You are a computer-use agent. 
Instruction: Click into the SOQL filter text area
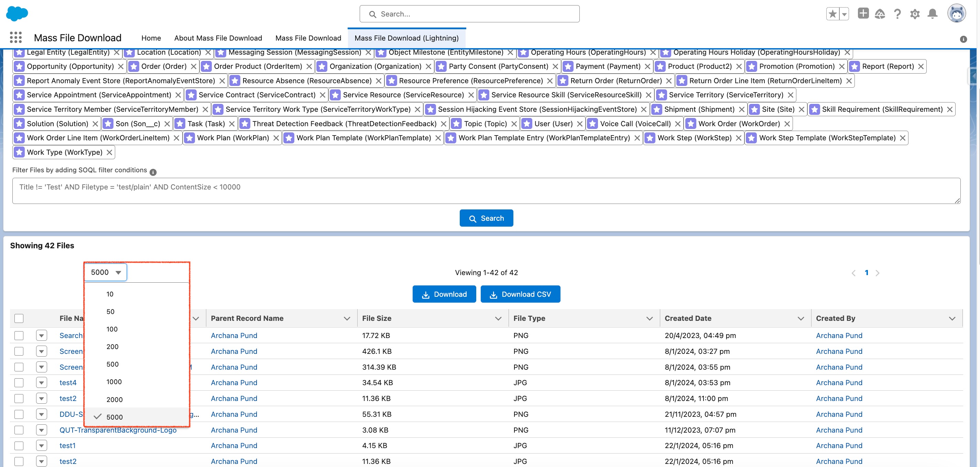point(486,191)
